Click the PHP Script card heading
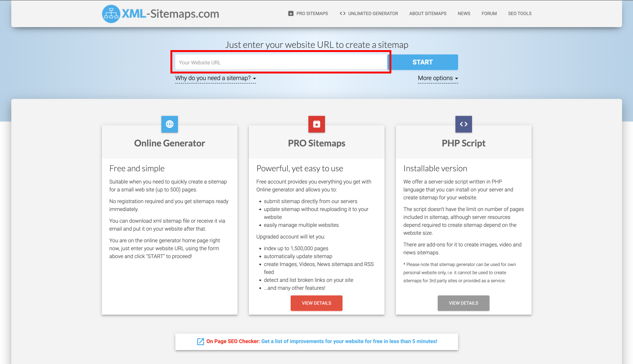633x364 pixels. click(x=464, y=144)
